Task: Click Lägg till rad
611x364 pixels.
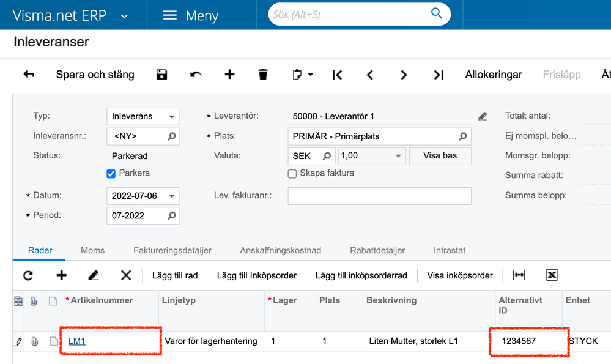Action: pos(175,275)
